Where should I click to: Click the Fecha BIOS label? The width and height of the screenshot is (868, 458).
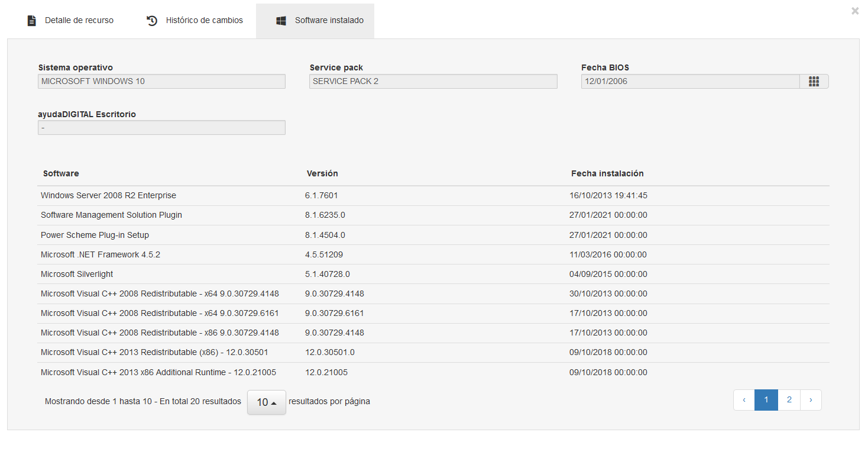click(x=605, y=67)
